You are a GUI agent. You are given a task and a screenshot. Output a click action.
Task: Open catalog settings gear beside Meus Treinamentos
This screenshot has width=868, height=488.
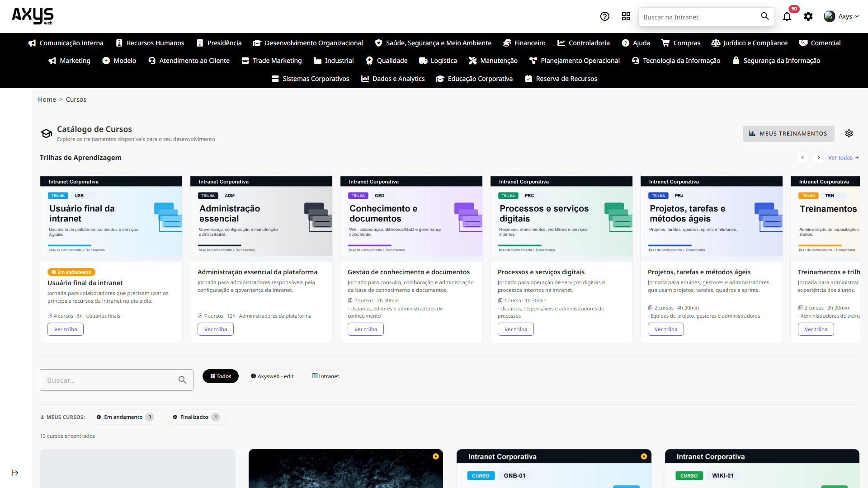coord(849,133)
